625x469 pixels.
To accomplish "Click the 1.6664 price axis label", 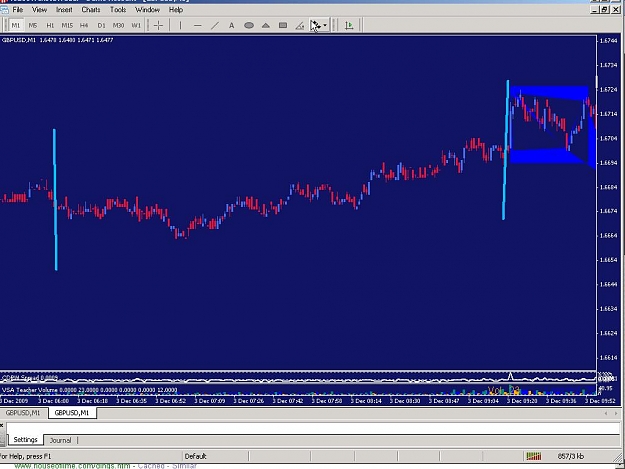I will 609,235.
